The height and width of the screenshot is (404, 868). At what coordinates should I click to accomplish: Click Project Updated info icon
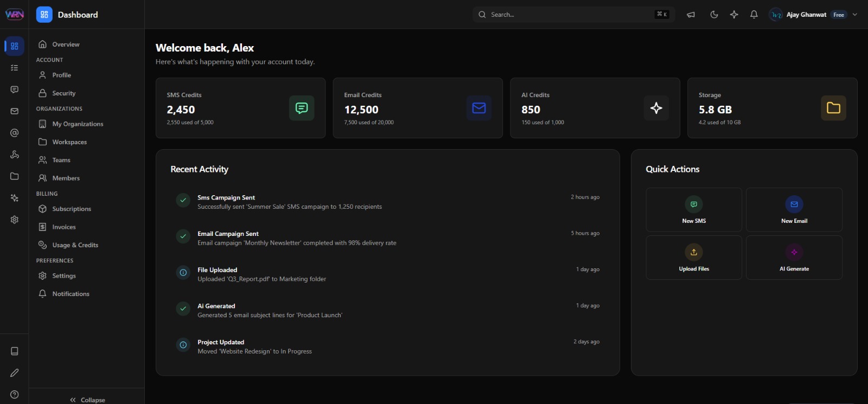tap(183, 344)
